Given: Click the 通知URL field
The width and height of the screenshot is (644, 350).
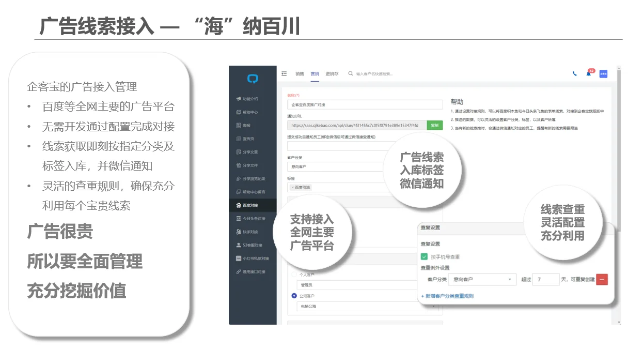Looking at the screenshot, I should pyautogui.click(x=357, y=125).
